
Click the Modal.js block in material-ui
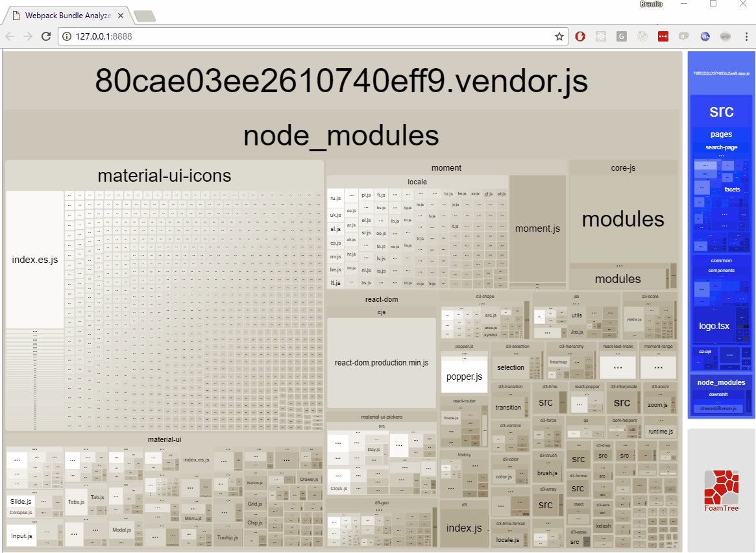tap(121, 530)
